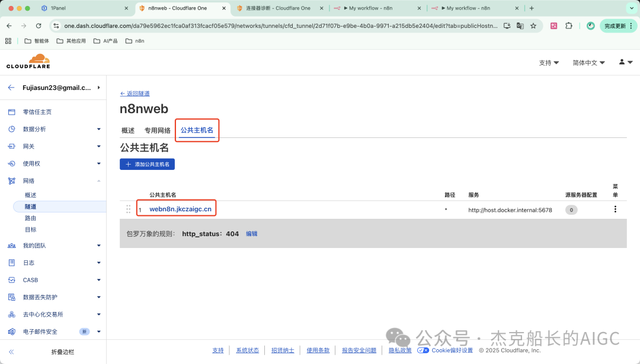
Task: Collapse the 网络 sidebar section
Action: [99, 181]
